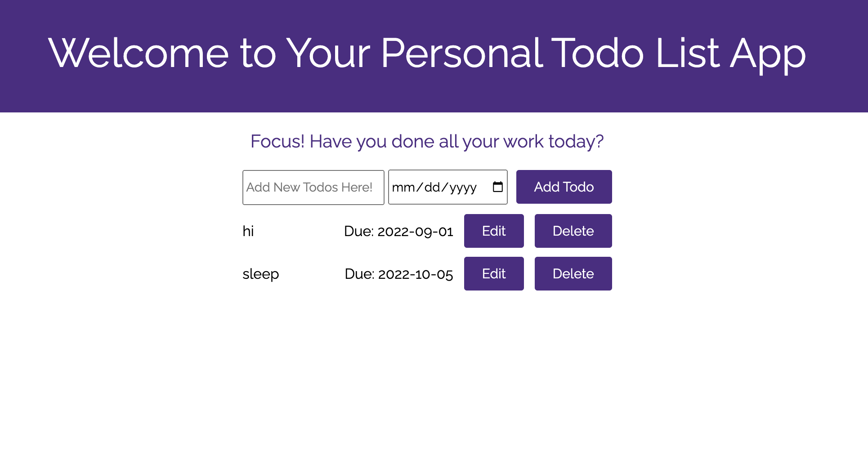Image resolution: width=868 pixels, height=456 pixels.
Task: Click the welcome heading text
Action: click(427, 53)
